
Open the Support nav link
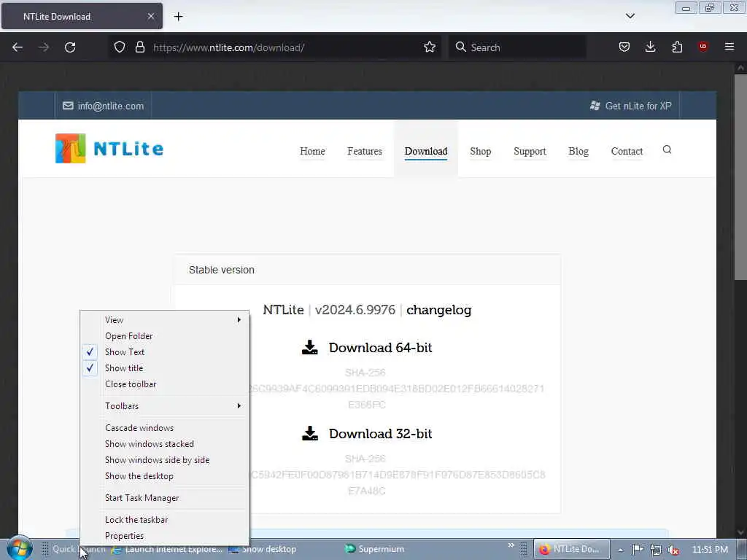coord(530,152)
